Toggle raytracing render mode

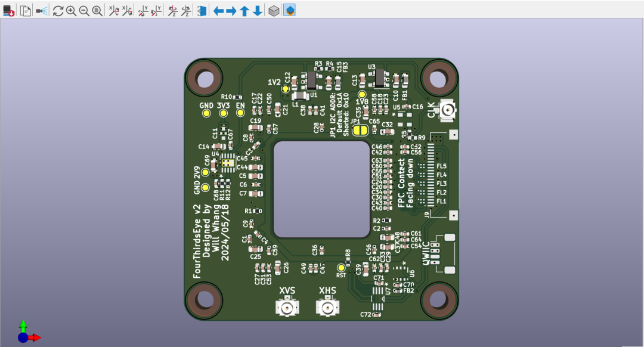[42, 11]
